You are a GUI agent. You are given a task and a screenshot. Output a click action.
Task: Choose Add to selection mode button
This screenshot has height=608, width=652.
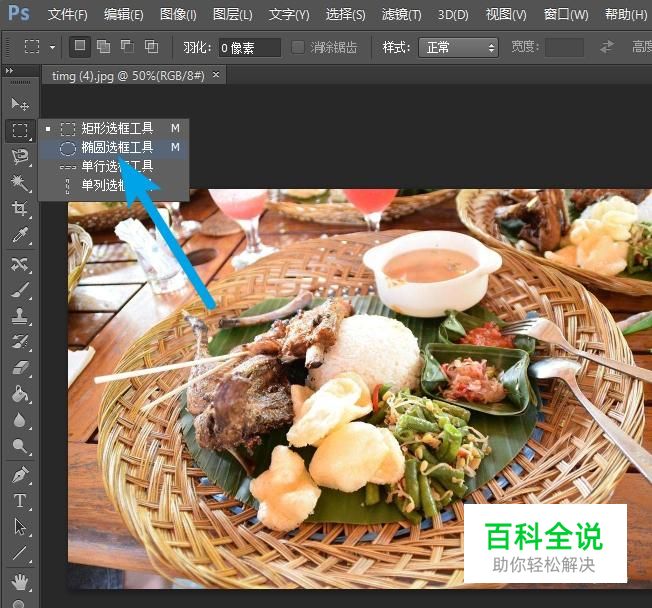click(x=104, y=46)
